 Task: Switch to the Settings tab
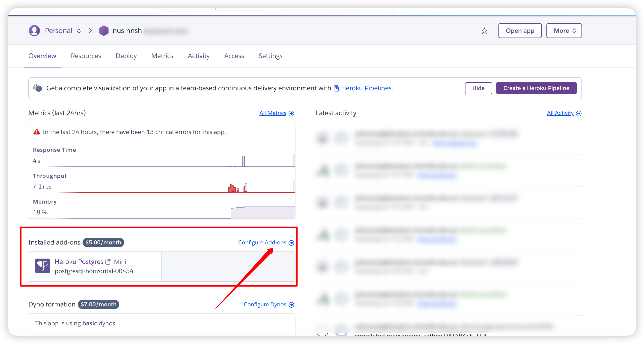[271, 56]
